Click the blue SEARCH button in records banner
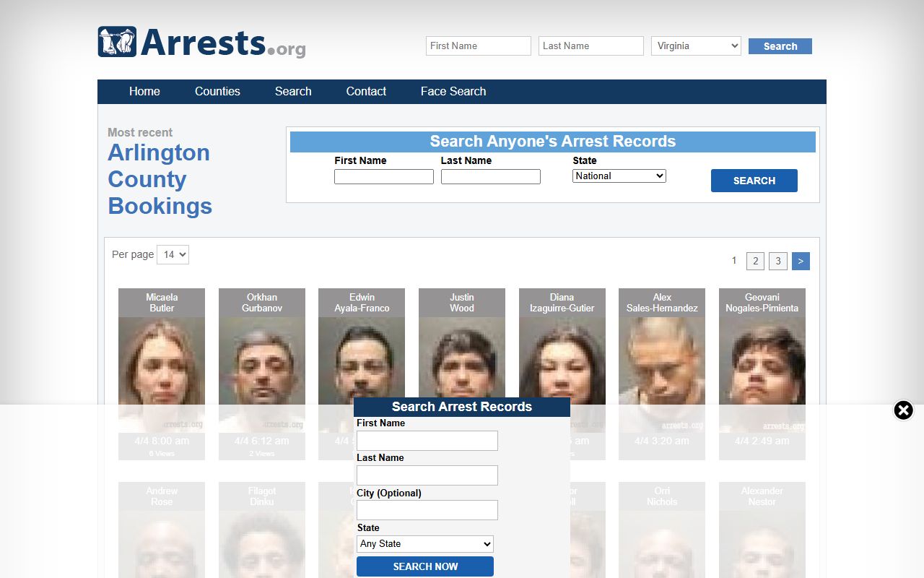The height and width of the screenshot is (578, 924). click(754, 181)
